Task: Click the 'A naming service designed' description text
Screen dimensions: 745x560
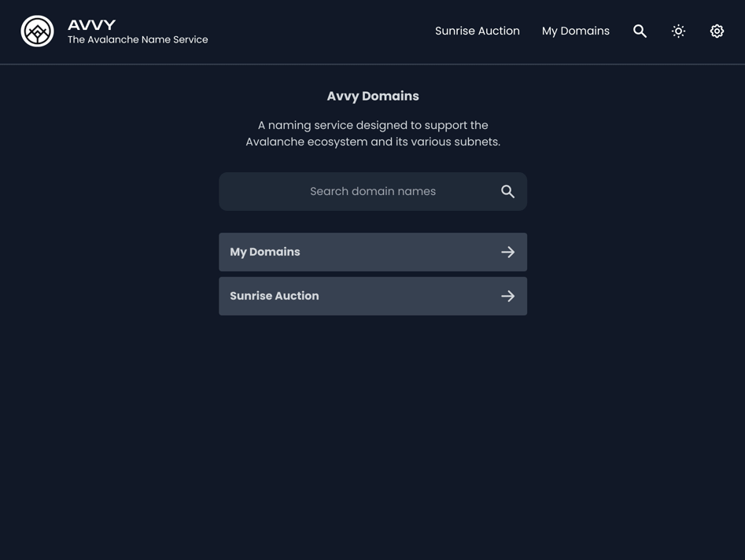Action: (373, 134)
